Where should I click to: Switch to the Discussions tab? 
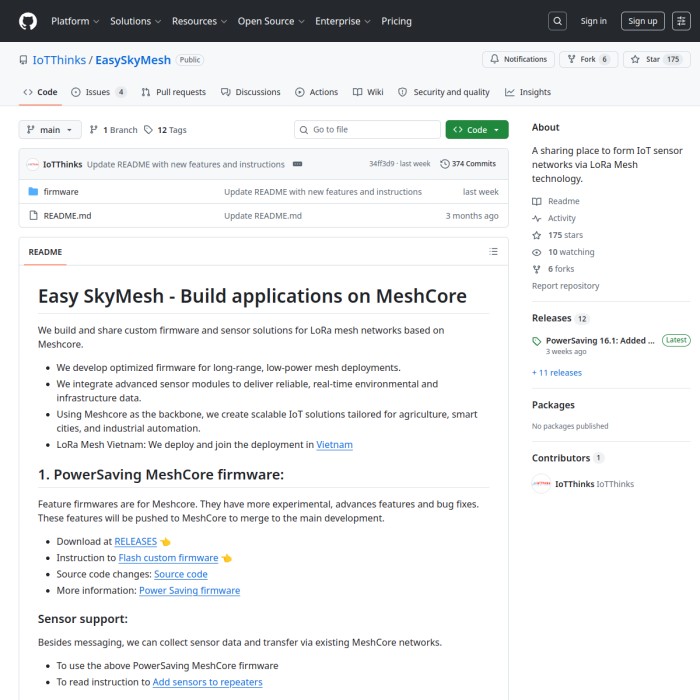[x=250, y=92]
